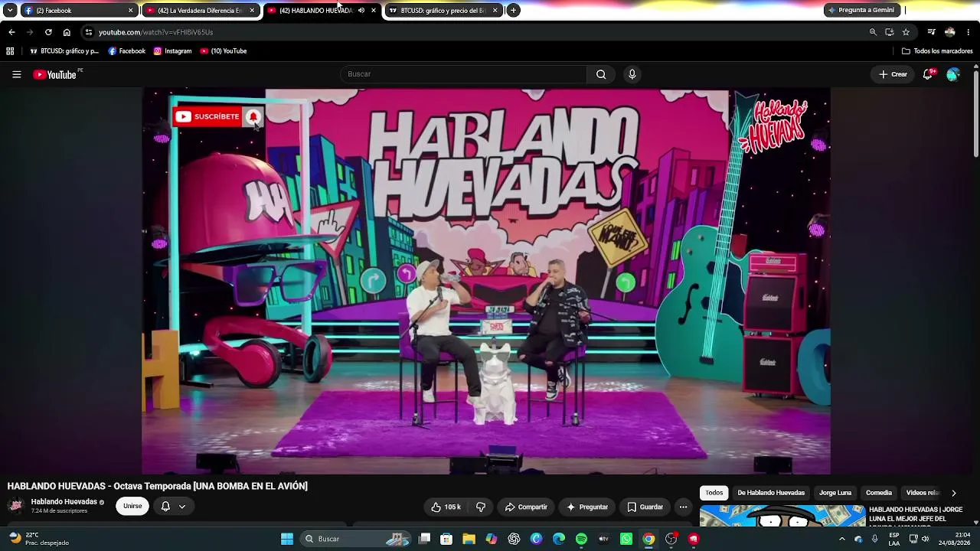Screen dimensions: 980x551
Task: Toggle system volume speaker in tray
Action: (925, 539)
